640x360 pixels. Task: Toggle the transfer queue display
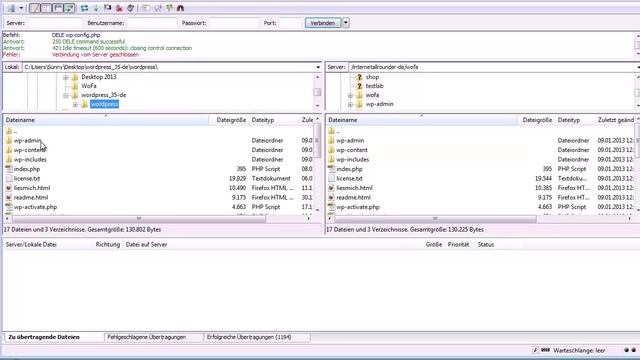click(69, 8)
